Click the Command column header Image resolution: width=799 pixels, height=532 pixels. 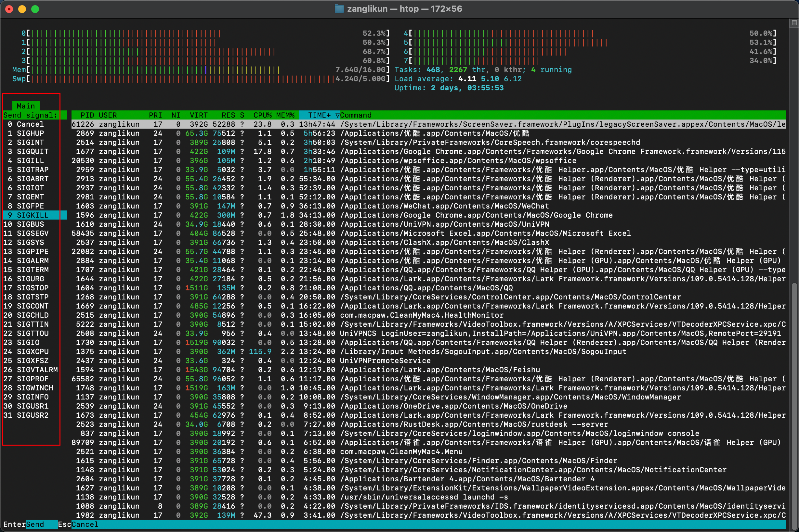pyautogui.click(x=356, y=115)
